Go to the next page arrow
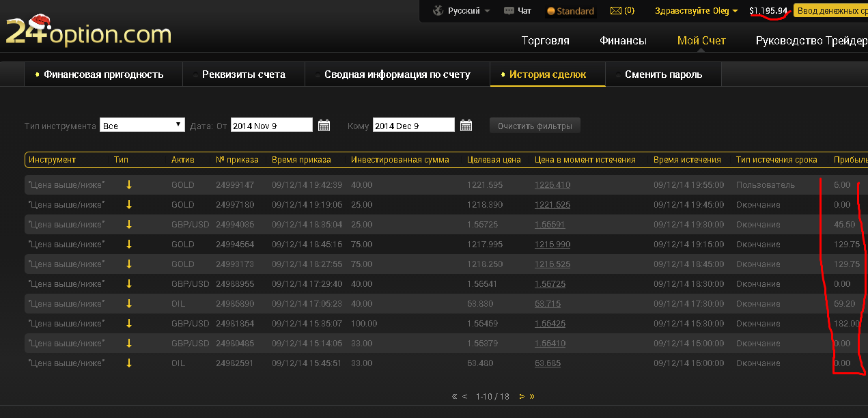The width and height of the screenshot is (868, 418). tap(522, 396)
